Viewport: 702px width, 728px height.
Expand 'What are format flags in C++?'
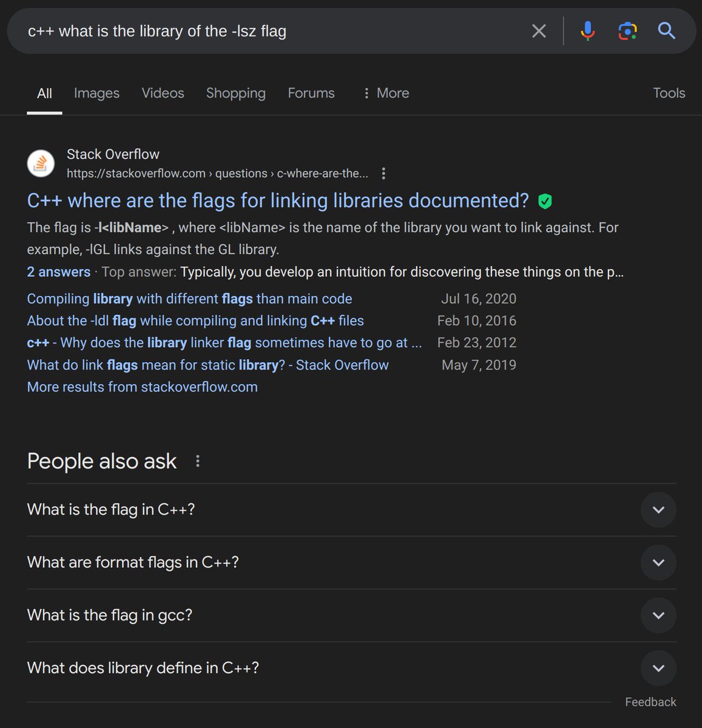pyautogui.click(x=351, y=562)
